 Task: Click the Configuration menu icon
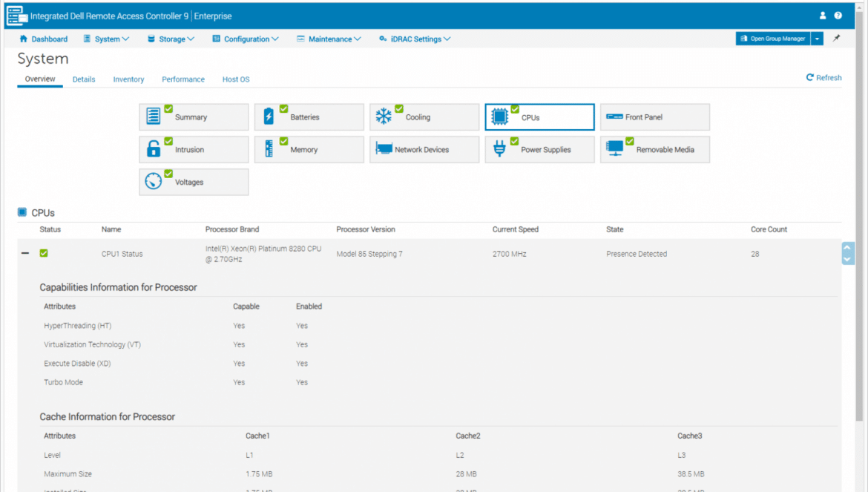click(x=217, y=39)
